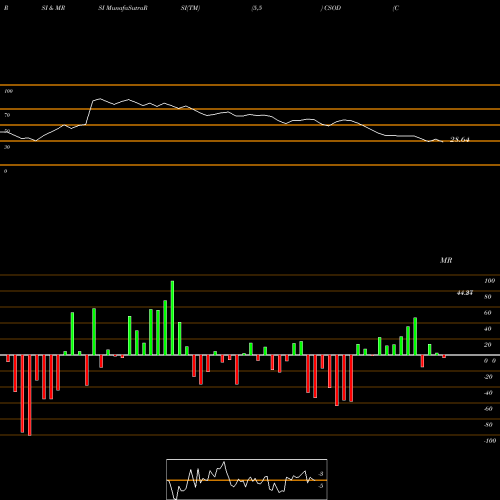
Task: Click the '(5,5' parameter text
Action: [257, 8]
